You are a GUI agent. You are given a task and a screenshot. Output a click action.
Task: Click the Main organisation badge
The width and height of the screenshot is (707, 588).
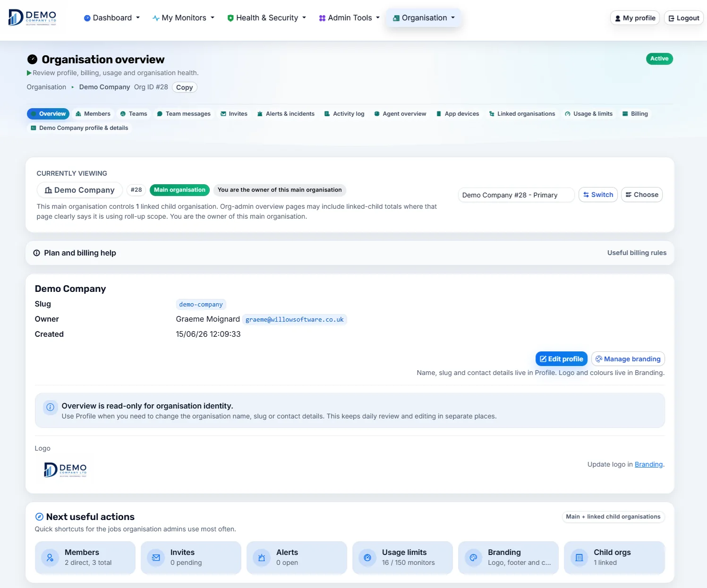click(x=179, y=190)
